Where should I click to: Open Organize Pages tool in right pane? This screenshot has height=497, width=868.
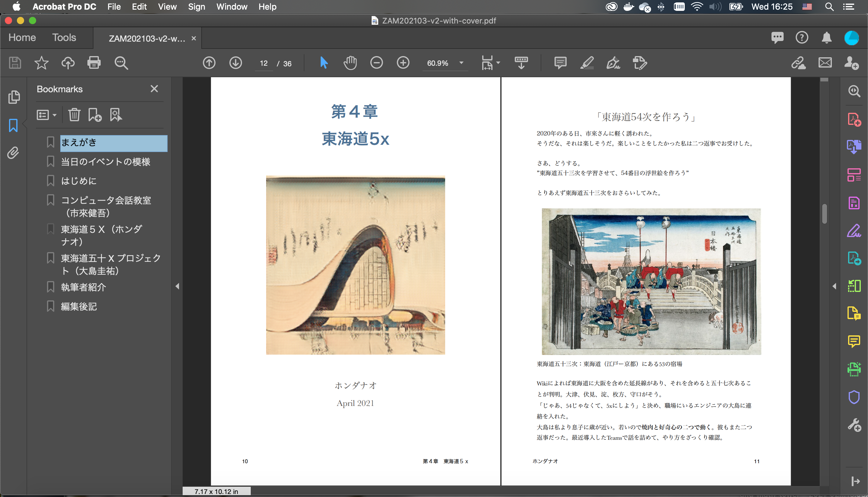854,175
